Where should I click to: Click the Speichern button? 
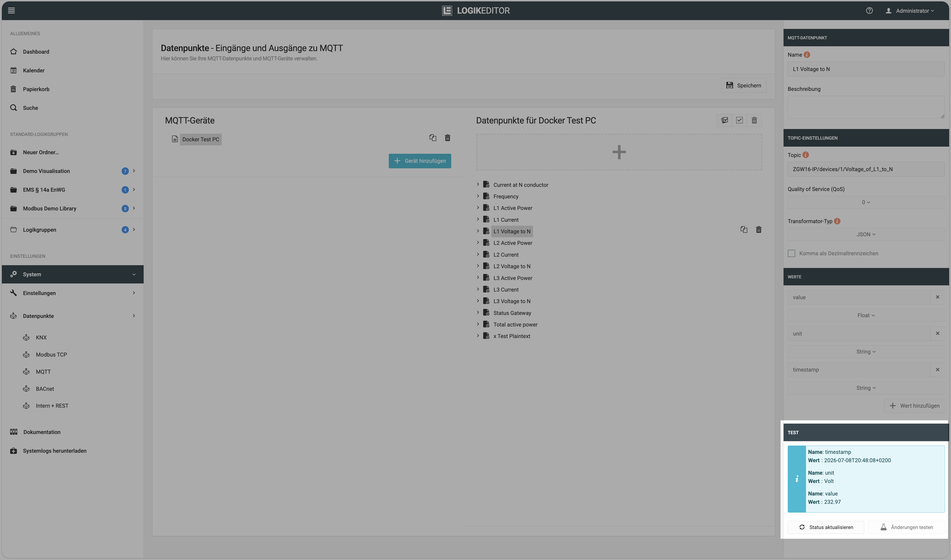[x=744, y=86]
